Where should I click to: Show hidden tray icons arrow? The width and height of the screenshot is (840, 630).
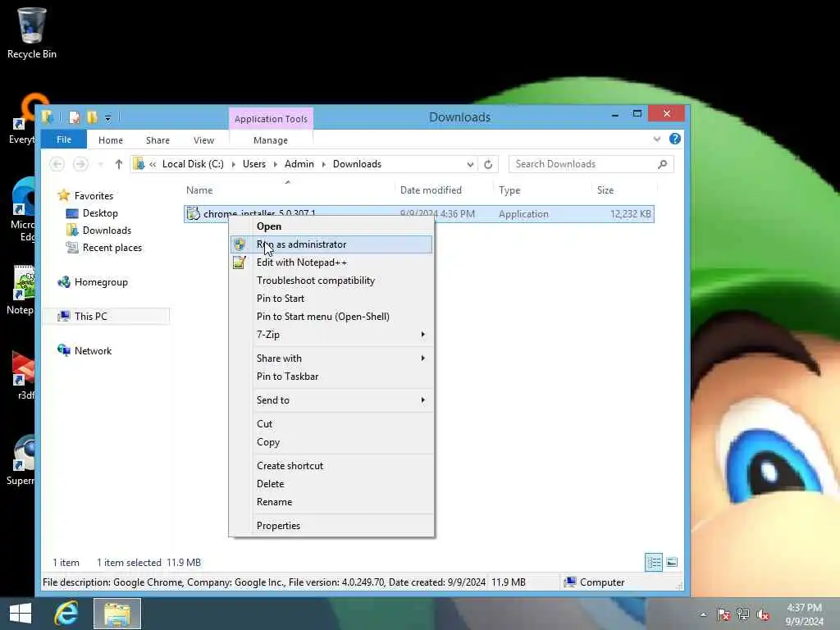pyautogui.click(x=703, y=614)
